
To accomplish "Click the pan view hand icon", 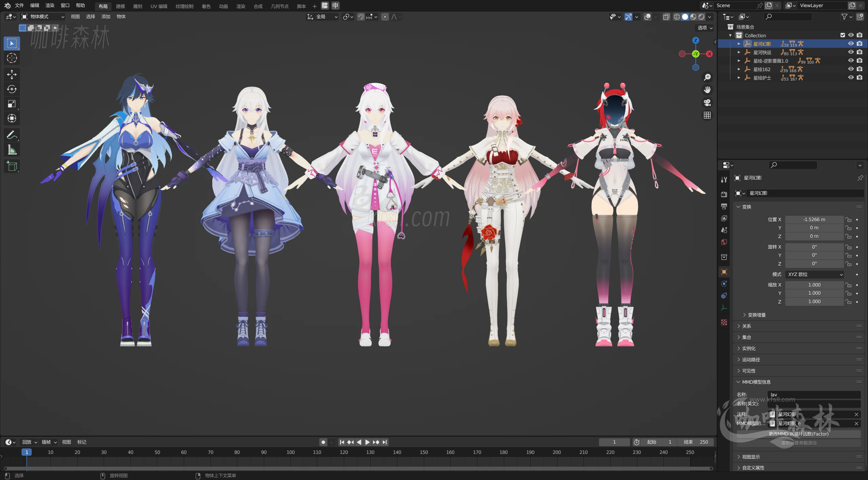I will 707,90.
